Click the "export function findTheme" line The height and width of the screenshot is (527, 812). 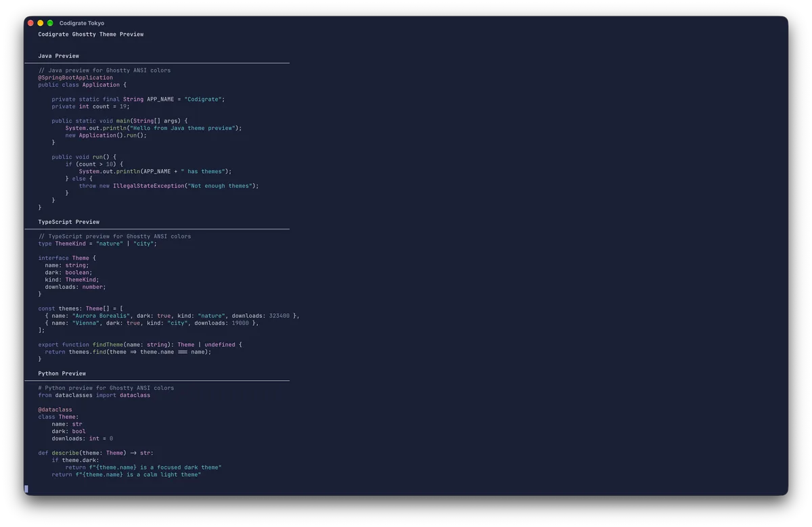140,345
